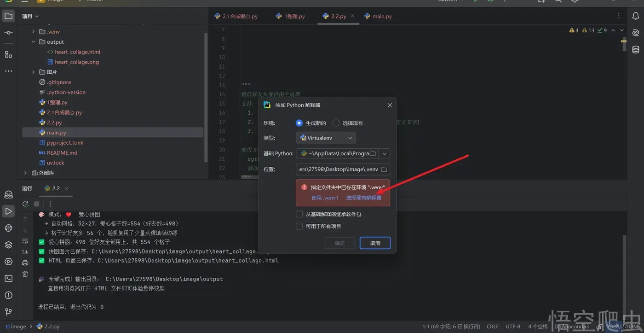This screenshot has width=644, height=333.
Task: Open the Terminal tool window icon
Action: (8, 278)
